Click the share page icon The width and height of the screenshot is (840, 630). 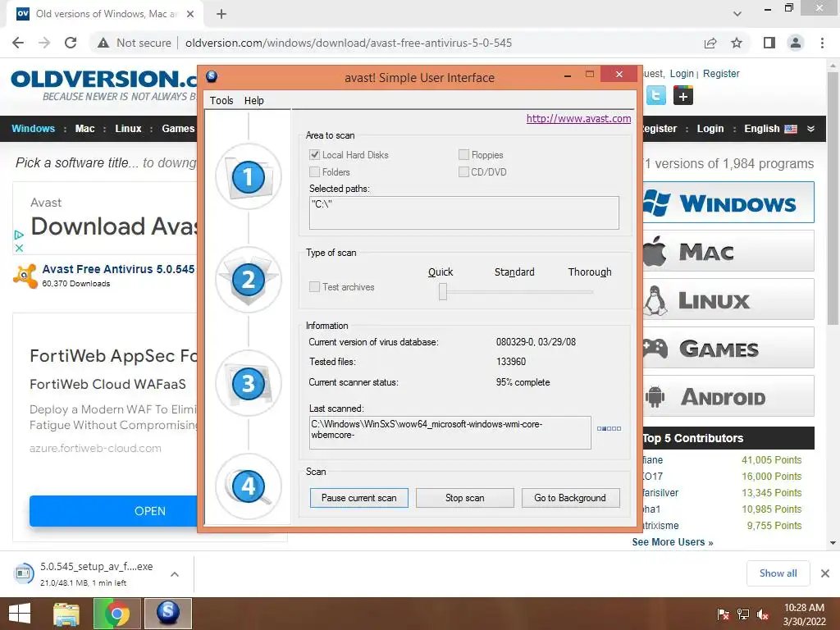click(x=710, y=43)
